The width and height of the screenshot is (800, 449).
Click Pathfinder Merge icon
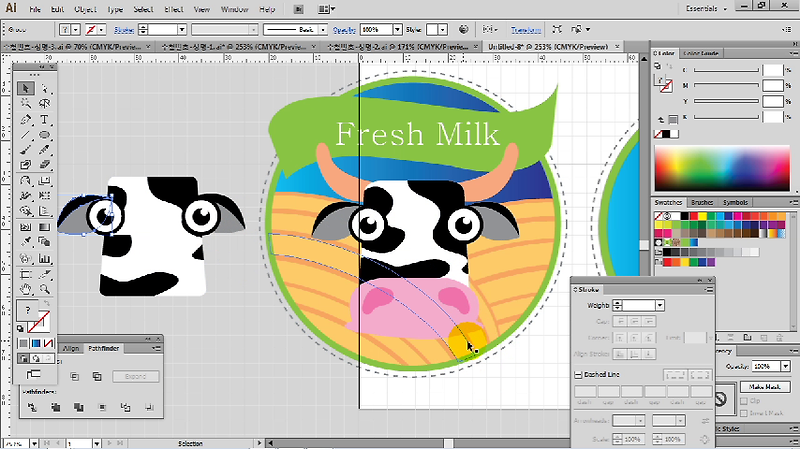pos(79,407)
